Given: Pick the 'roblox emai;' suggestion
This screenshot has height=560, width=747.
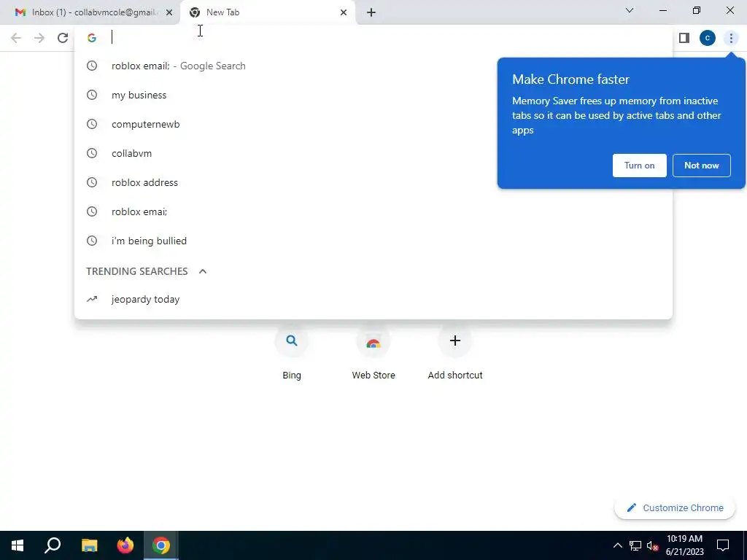Looking at the screenshot, I should tap(373, 211).
